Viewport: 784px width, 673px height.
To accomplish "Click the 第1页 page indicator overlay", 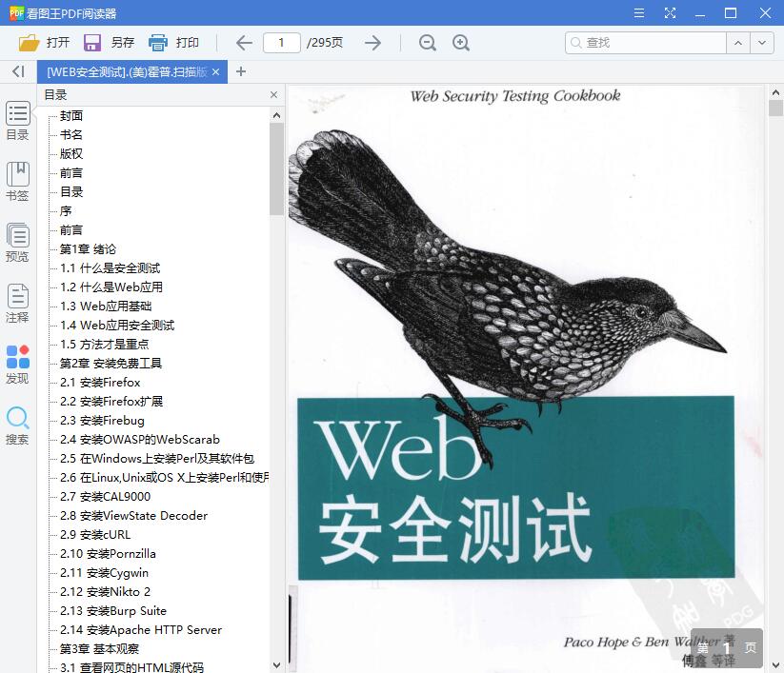I will point(727,648).
